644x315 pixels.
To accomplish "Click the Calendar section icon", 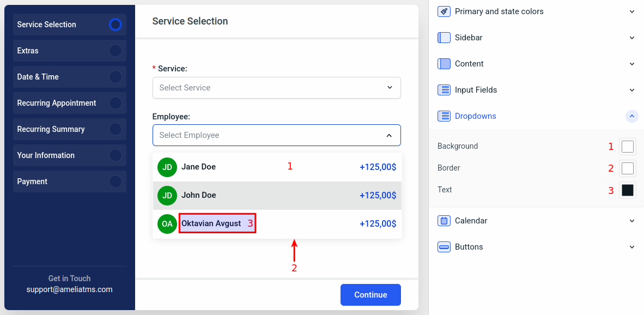I will coord(443,220).
